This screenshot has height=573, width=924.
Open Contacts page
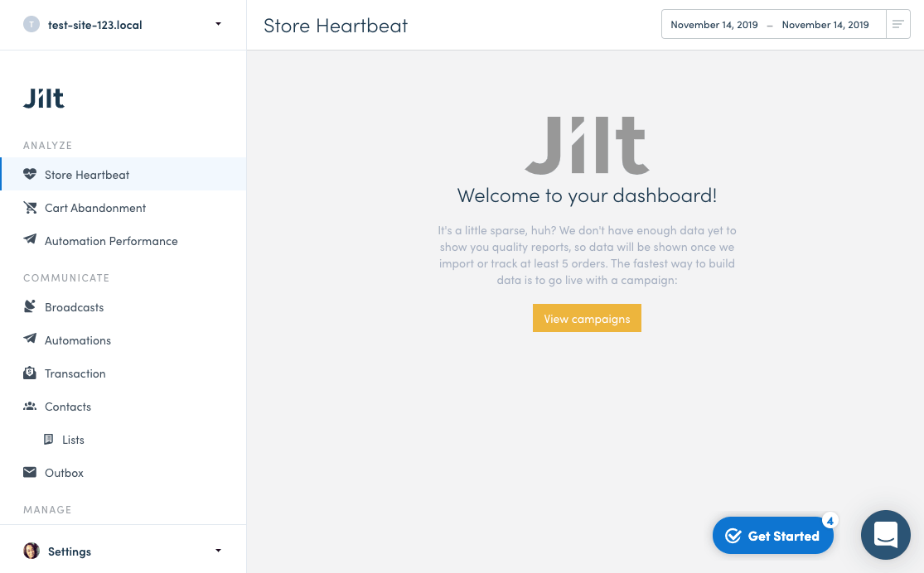(x=123, y=407)
